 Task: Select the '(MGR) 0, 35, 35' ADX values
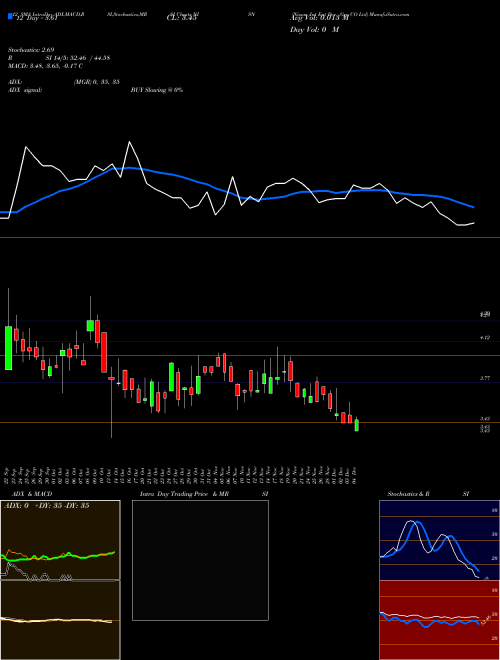tap(96, 82)
